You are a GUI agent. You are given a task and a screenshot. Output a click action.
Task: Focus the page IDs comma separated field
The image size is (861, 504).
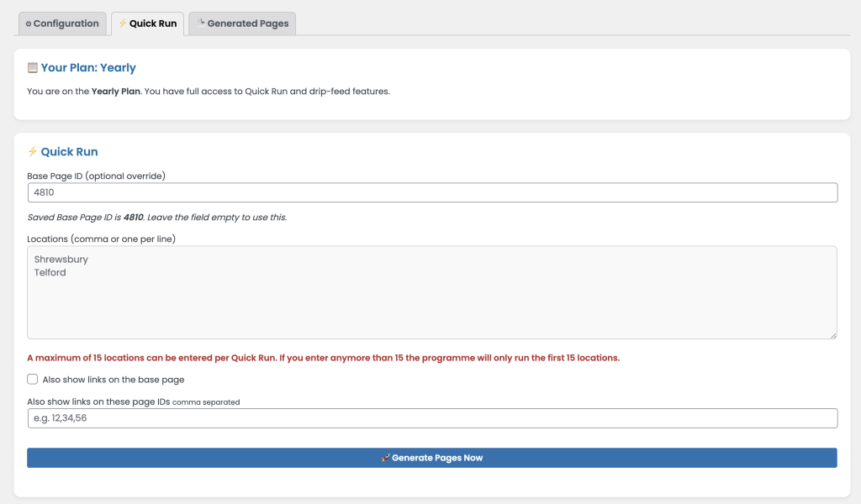pyautogui.click(x=432, y=417)
